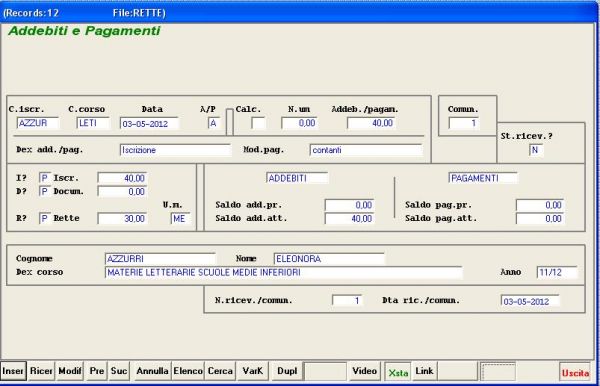The width and height of the screenshot is (600, 386).
Task: Click the R? flag field
Action: pyautogui.click(x=45, y=218)
